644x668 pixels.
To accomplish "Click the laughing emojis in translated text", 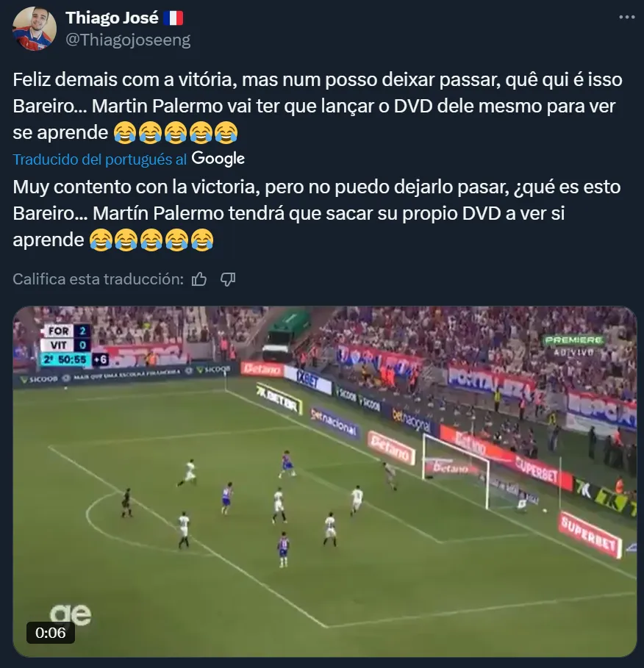I will pos(151,240).
